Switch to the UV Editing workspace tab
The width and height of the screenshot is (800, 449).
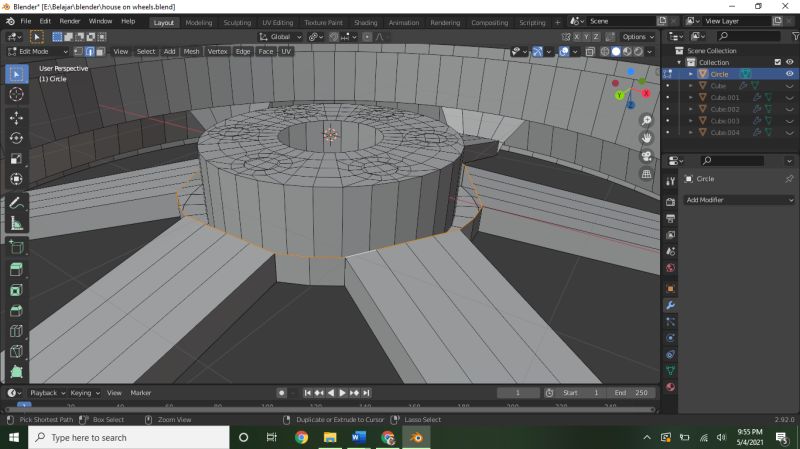278,22
